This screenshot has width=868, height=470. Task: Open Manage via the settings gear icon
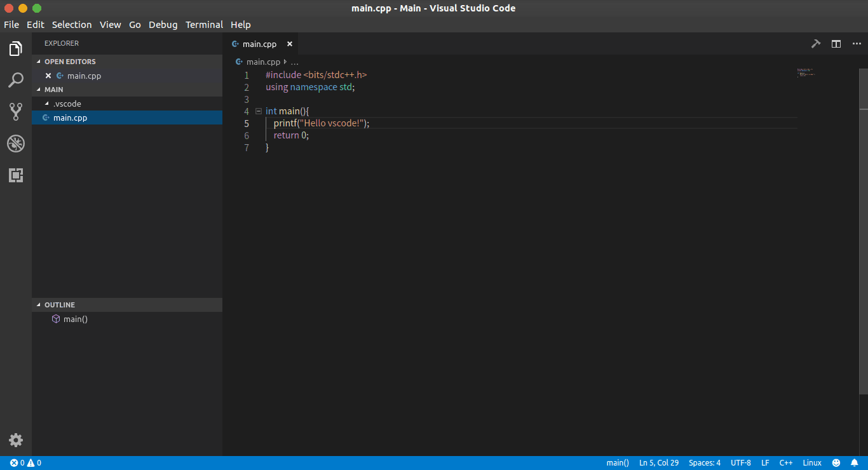tap(15, 440)
